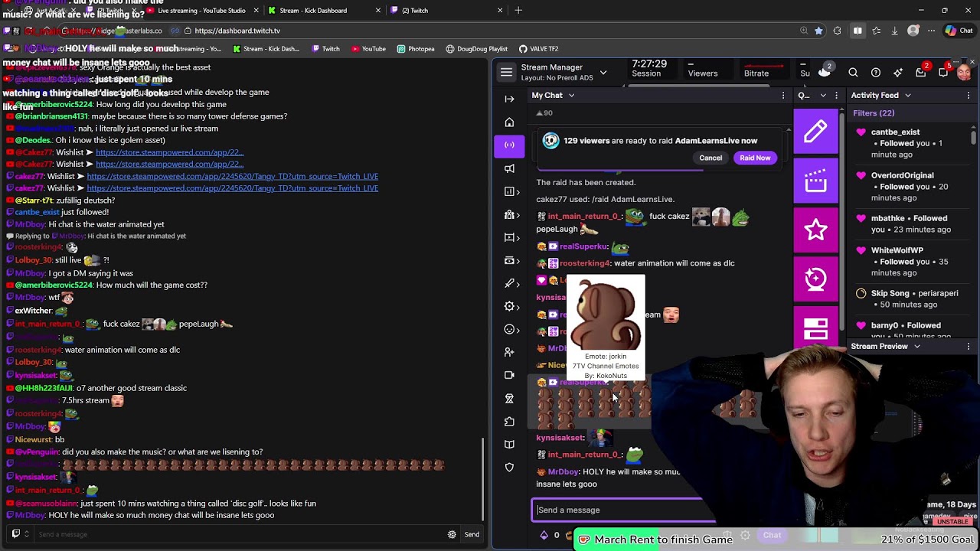Screen dimensions: 980x551
Task: Open the camera sidebar icon
Action: pyautogui.click(x=510, y=375)
